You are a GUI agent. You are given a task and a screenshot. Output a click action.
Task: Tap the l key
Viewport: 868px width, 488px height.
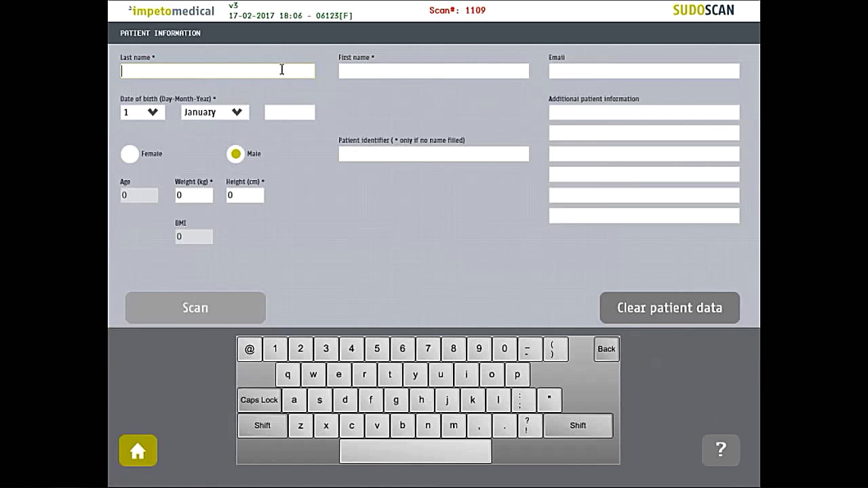(498, 400)
